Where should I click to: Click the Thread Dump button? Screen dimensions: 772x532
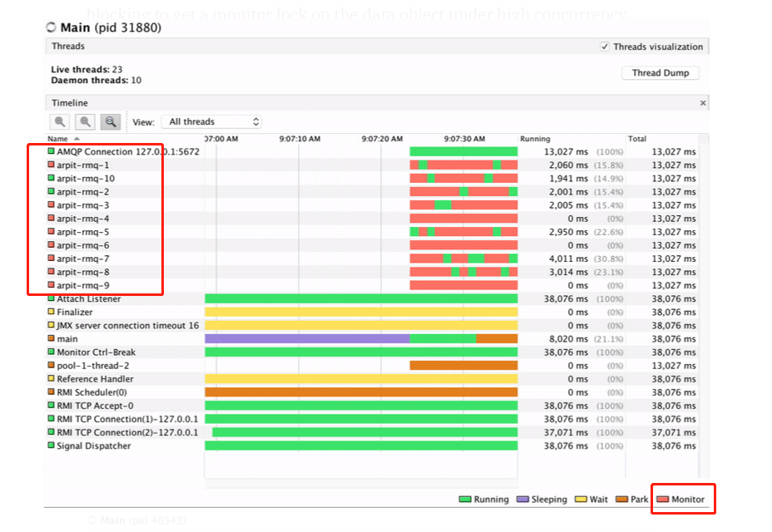click(661, 73)
